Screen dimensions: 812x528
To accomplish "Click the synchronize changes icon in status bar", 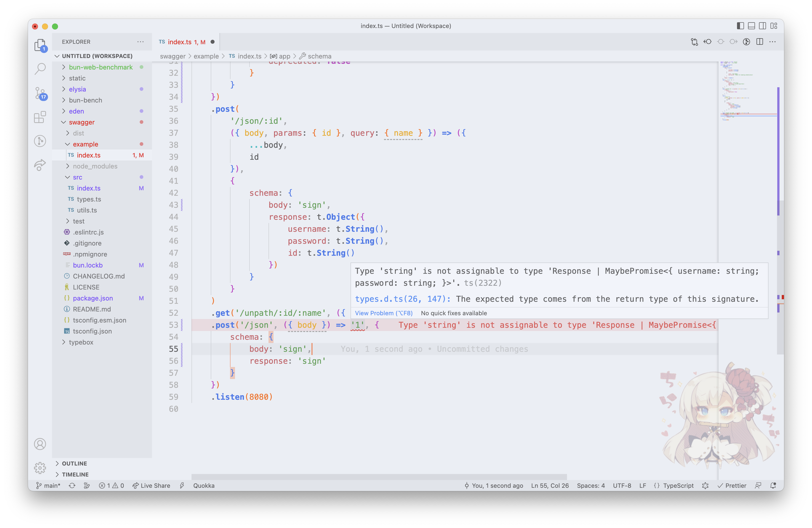I will click(x=72, y=485).
